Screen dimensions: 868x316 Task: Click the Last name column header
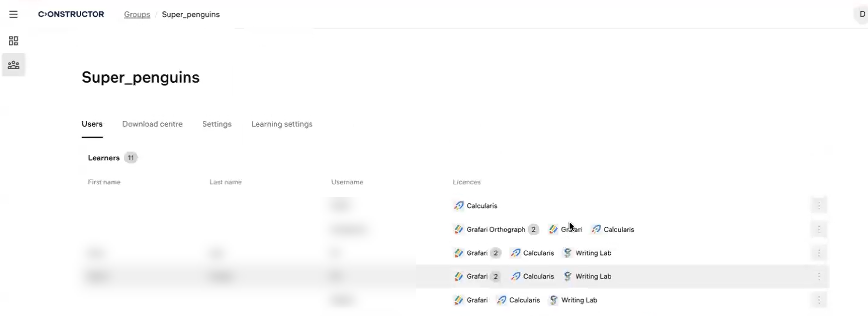225,182
